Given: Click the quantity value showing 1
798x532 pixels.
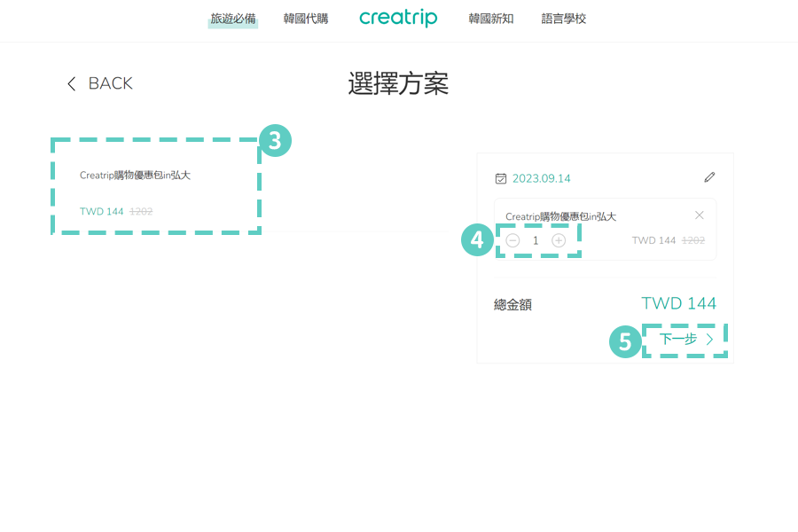Looking at the screenshot, I should tap(536, 240).
